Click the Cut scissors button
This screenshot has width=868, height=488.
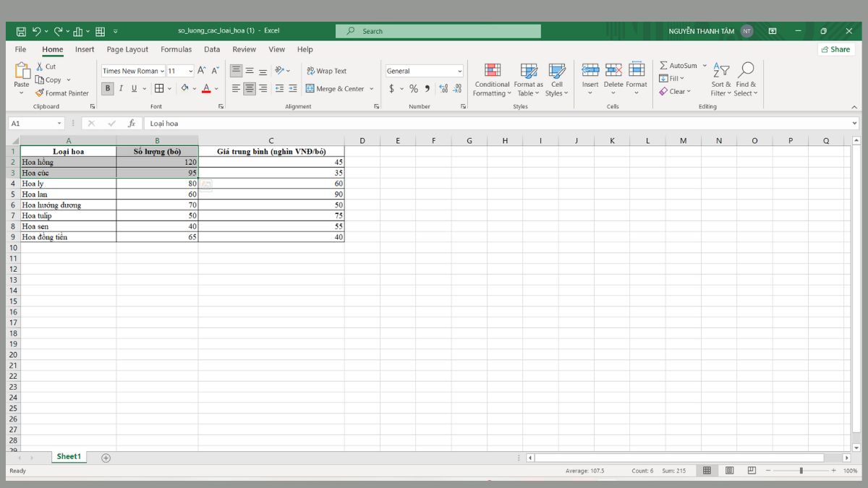(46, 67)
